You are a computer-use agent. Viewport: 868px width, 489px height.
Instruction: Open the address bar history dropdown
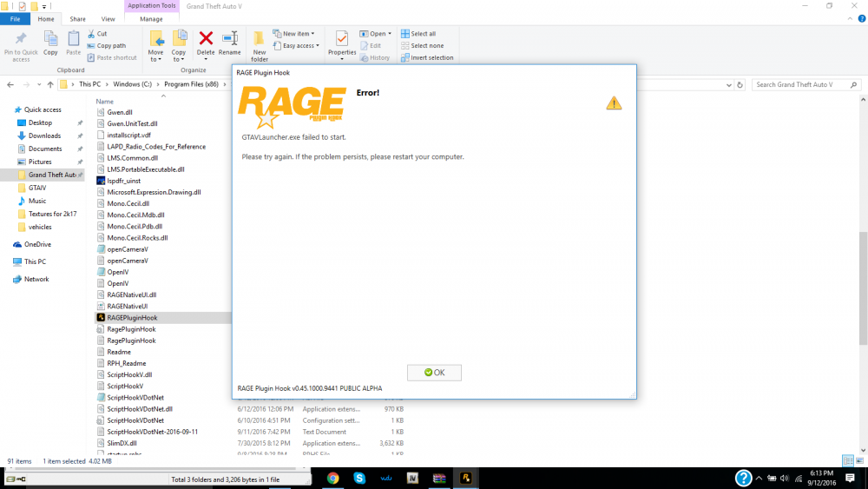(728, 85)
